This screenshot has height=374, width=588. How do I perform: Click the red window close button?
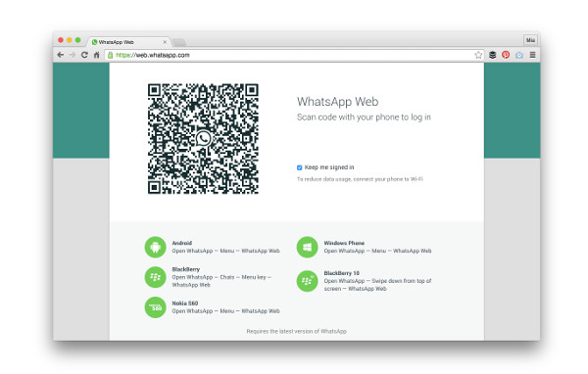pos(61,40)
